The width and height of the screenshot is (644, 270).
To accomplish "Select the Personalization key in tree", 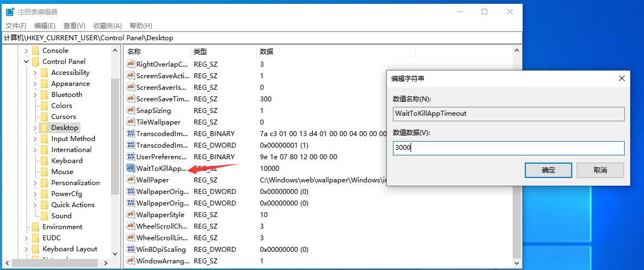I will [76, 183].
